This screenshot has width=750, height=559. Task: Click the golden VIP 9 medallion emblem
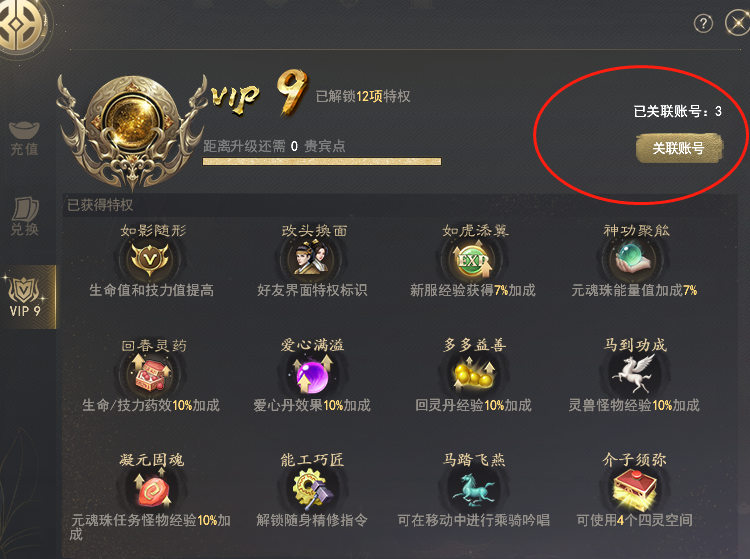point(130,126)
